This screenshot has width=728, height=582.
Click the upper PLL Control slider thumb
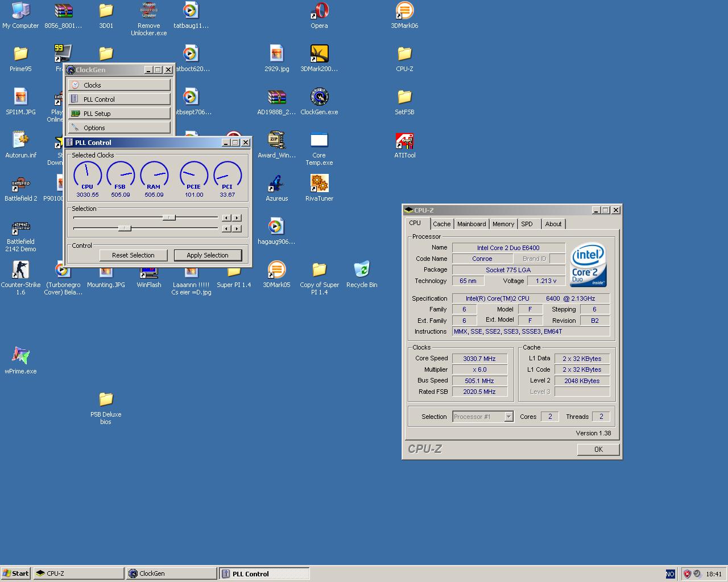tap(169, 217)
